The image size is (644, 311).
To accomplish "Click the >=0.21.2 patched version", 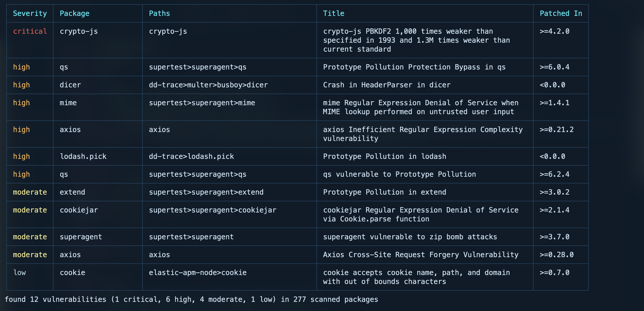I will click(557, 130).
